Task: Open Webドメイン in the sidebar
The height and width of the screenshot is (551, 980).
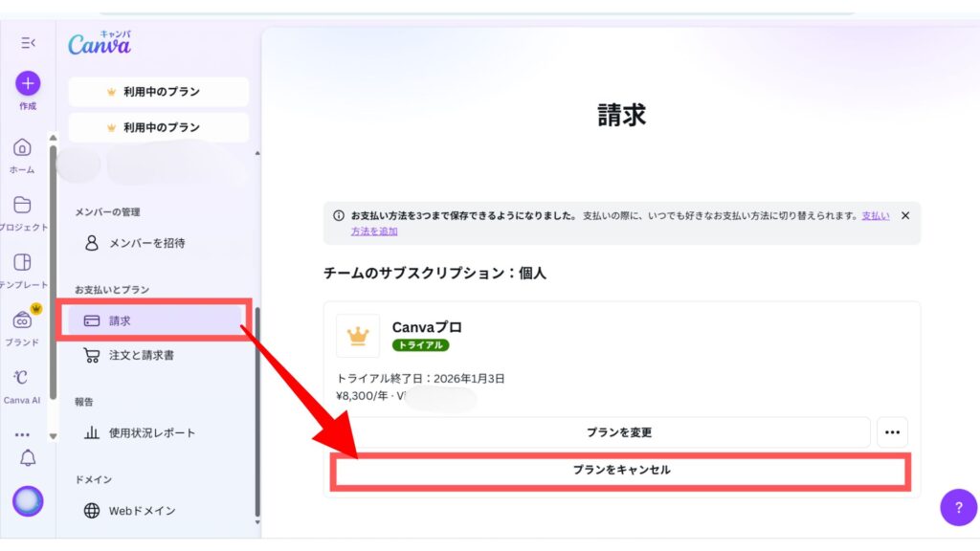Action: 142,511
